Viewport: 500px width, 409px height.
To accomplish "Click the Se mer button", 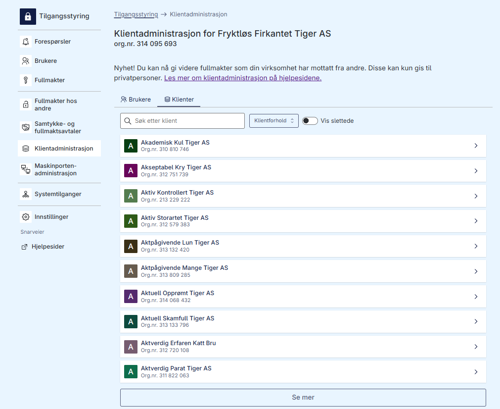I will pyautogui.click(x=303, y=397).
